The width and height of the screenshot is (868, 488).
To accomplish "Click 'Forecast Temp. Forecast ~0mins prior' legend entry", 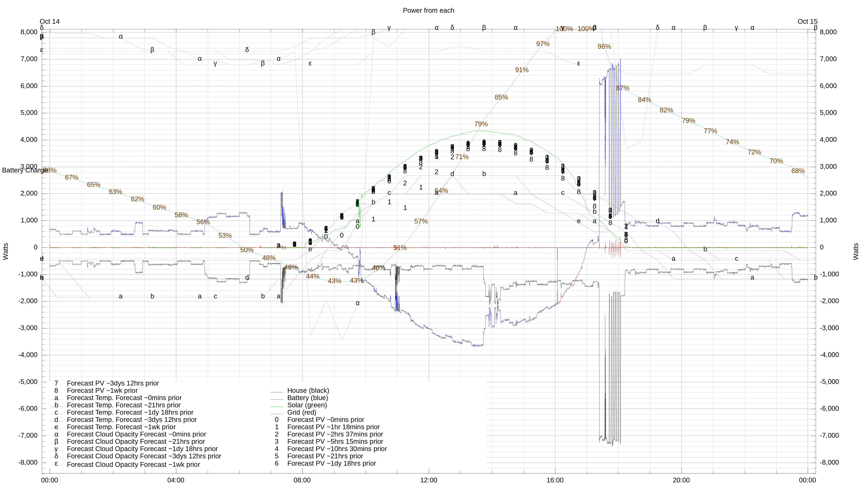I will pos(124,398).
